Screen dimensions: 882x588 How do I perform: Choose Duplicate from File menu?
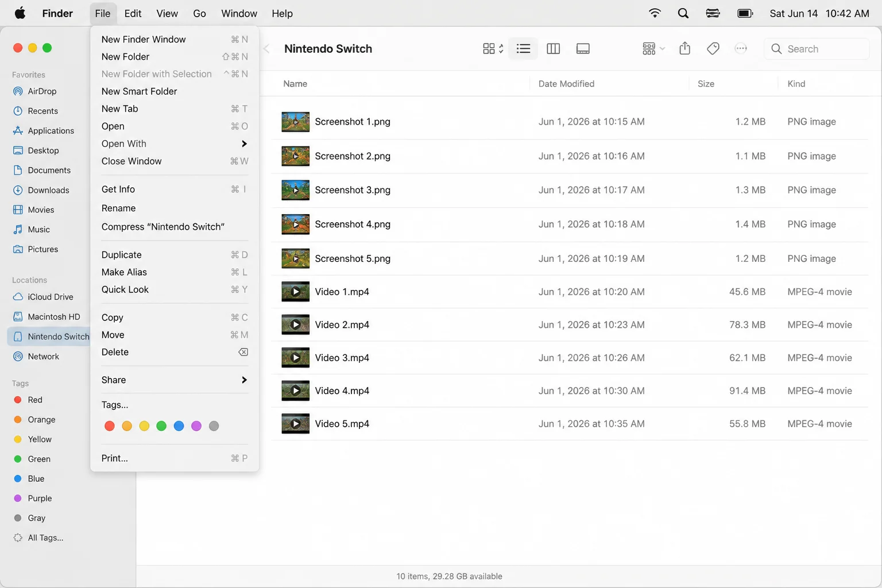coord(175,255)
